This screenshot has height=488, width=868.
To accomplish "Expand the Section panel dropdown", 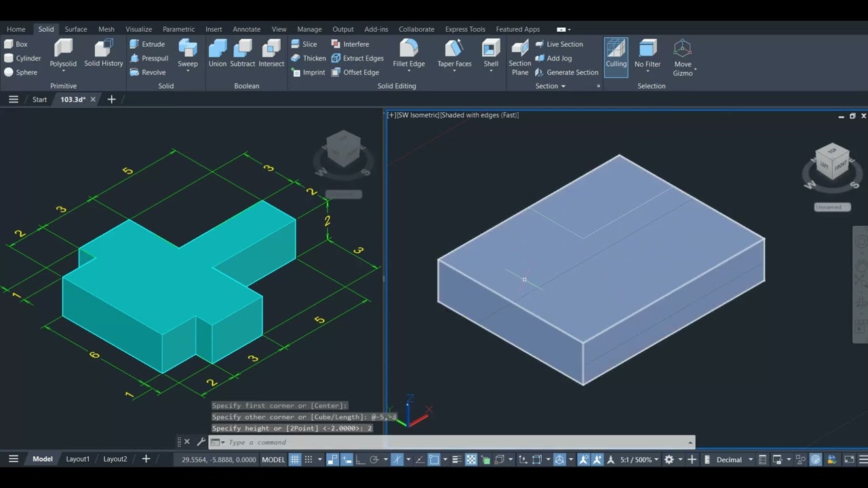I will pyautogui.click(x=550, y=86).
